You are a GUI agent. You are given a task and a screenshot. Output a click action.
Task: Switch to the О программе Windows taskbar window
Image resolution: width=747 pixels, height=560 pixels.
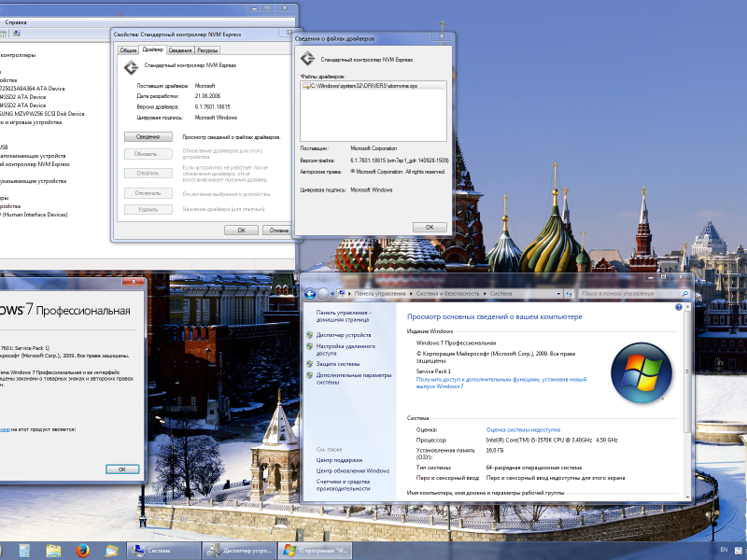[x=315, y=551]
